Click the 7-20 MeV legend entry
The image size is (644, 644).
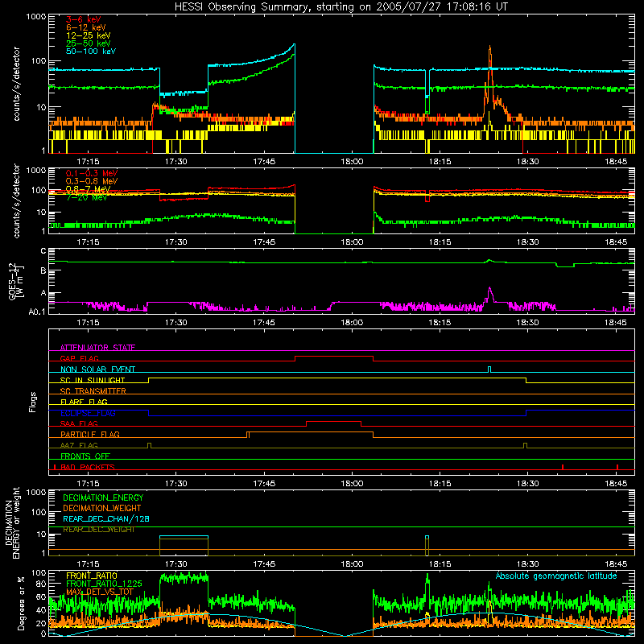pyautogui.click(x=86, y=197)
